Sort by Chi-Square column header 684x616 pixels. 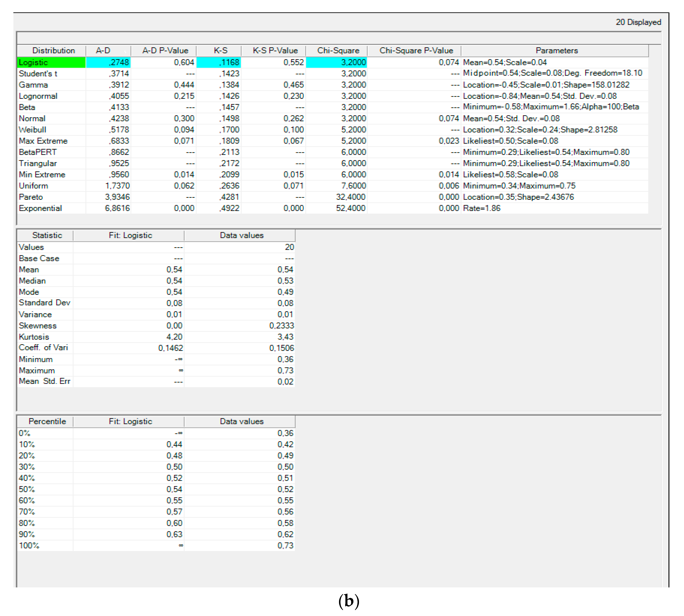[x=338, y=50]
